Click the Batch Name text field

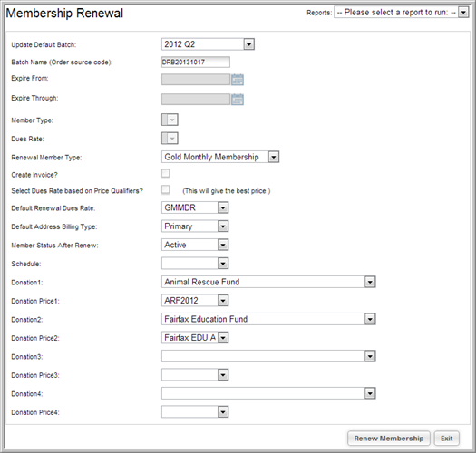(196, 63)
